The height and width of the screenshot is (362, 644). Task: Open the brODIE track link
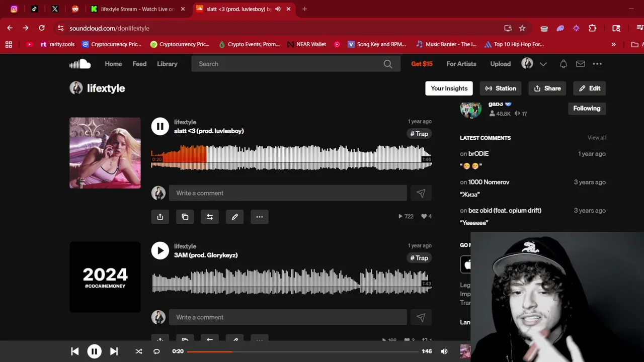[478, 154]
